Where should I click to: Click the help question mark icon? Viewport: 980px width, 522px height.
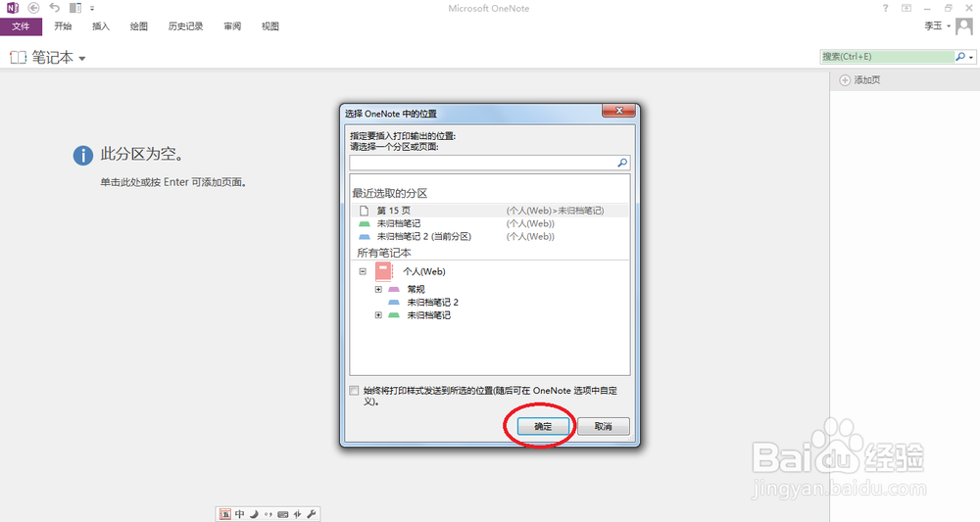(885, 8)
